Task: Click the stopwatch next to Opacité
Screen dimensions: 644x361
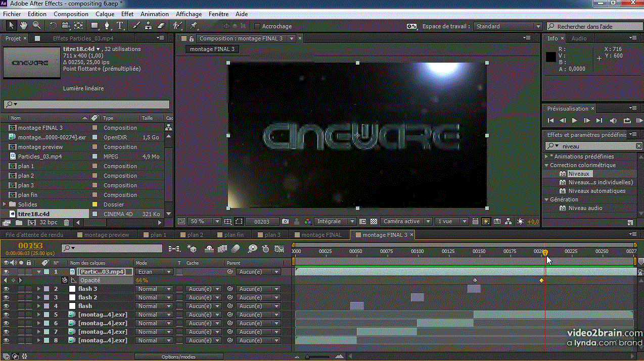Action: (x=65, y=280)
